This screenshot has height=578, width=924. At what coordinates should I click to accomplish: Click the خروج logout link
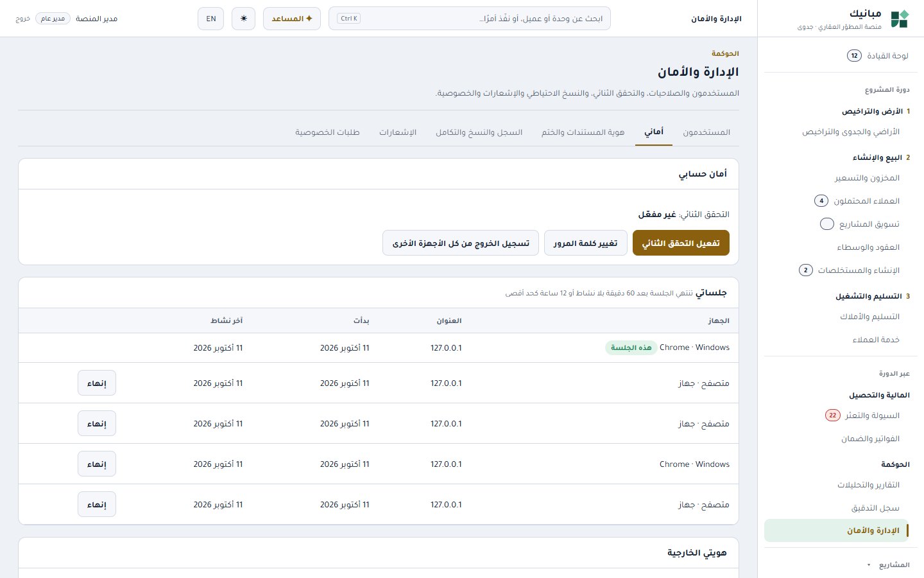click(23, 19)
